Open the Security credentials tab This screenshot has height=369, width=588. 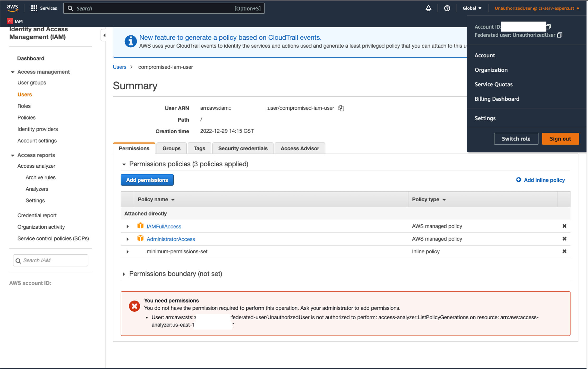tap(243, 148)
